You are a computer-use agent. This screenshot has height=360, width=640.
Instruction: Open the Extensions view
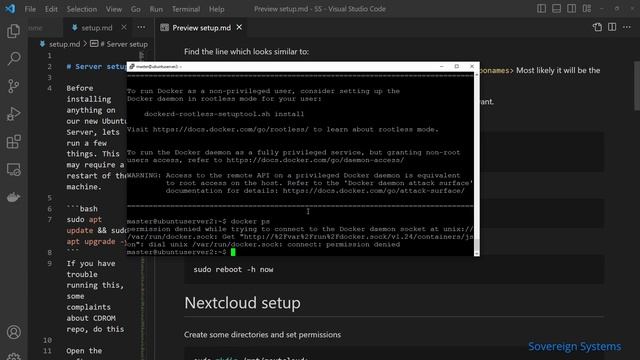click(x=13, y=142)
